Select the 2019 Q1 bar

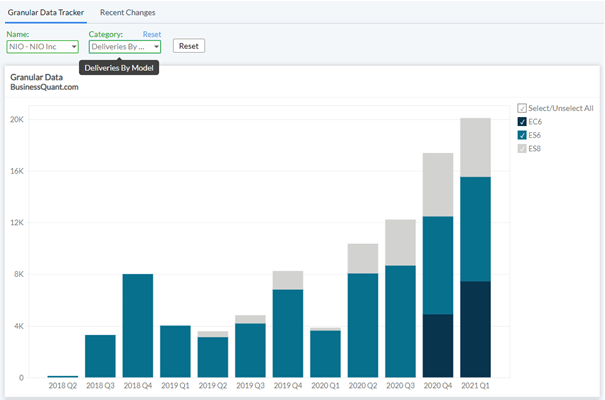[175, 351]
